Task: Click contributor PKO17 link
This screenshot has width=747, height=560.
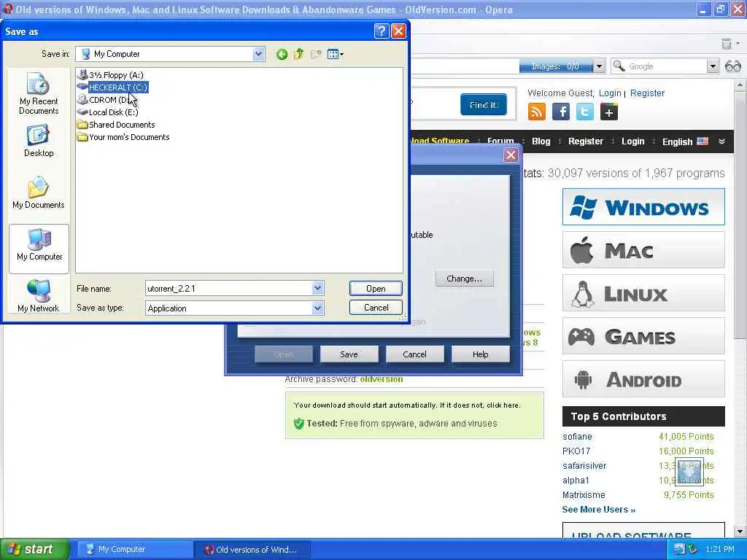Action: [x=576, y=451]
